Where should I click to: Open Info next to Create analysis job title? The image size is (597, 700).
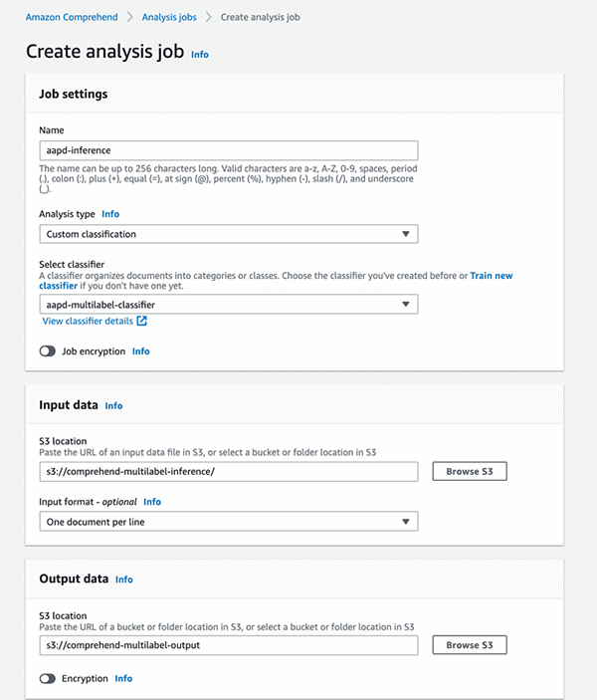[200, 54]
